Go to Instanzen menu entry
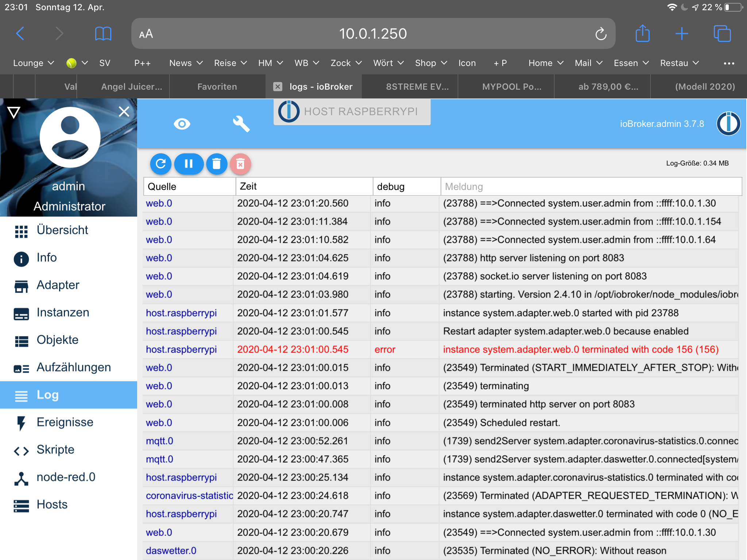The height and width of the screenshot is (560, 747). click(x=63, y=312)
